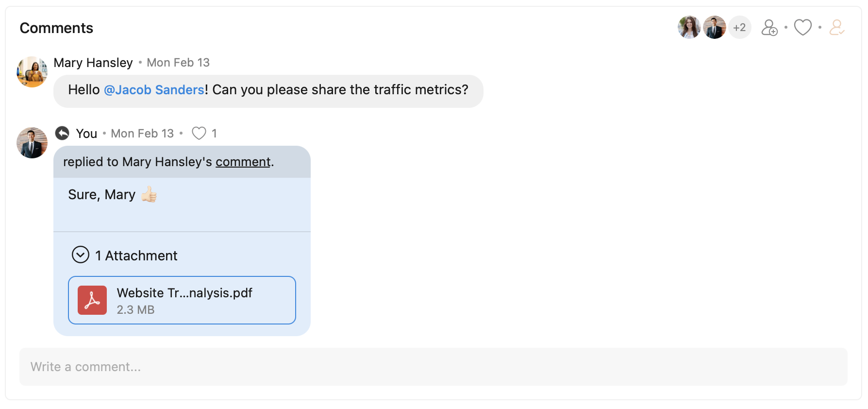Open the Website Tr...nalysis.pdf attachment
The image size is (868, 409).
pos(184,293)
